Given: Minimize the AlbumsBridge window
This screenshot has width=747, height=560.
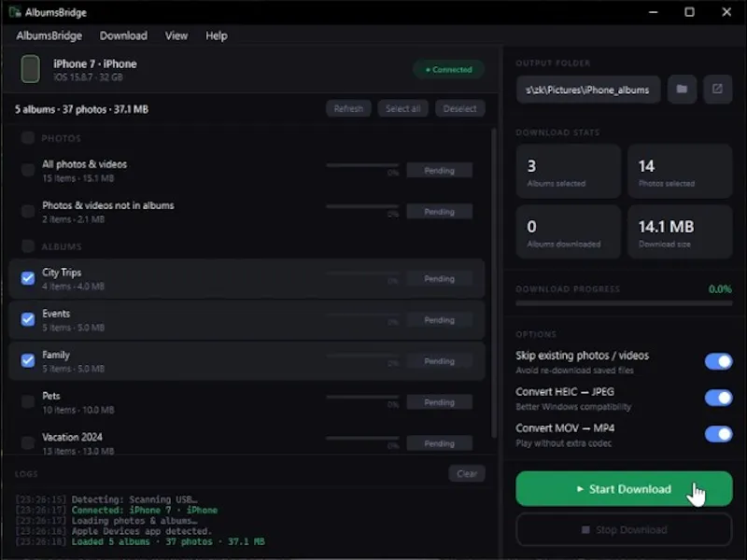Looking at the screenshot, I should point(653,12).
